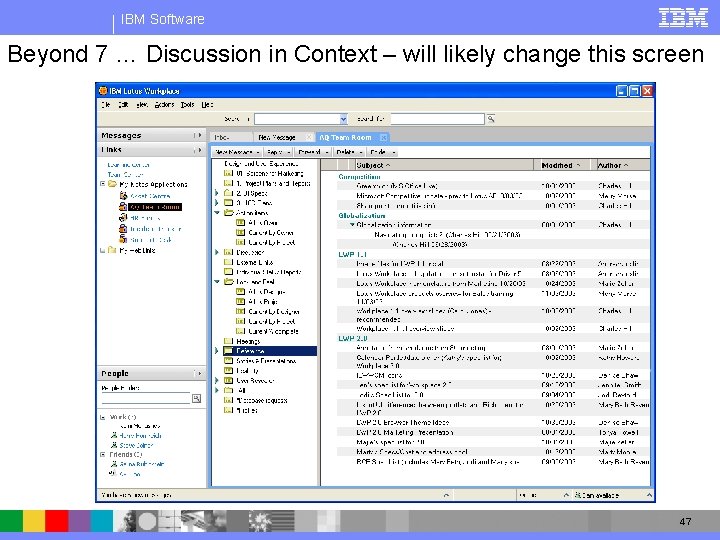Click the Steve contact link under Work
The width and height of the screenshot is (720, 540).
click(x=136, y=445)
